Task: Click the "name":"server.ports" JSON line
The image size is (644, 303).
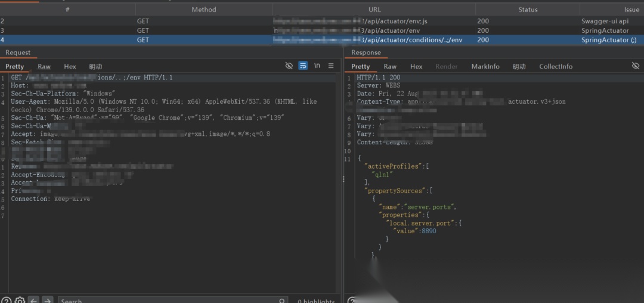Action: (417, 207)
